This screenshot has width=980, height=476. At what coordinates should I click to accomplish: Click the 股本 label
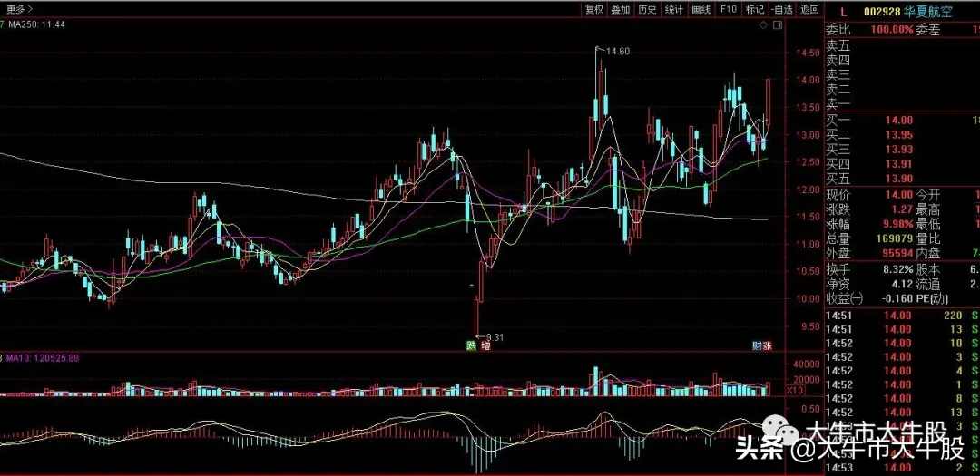point(928,270)
